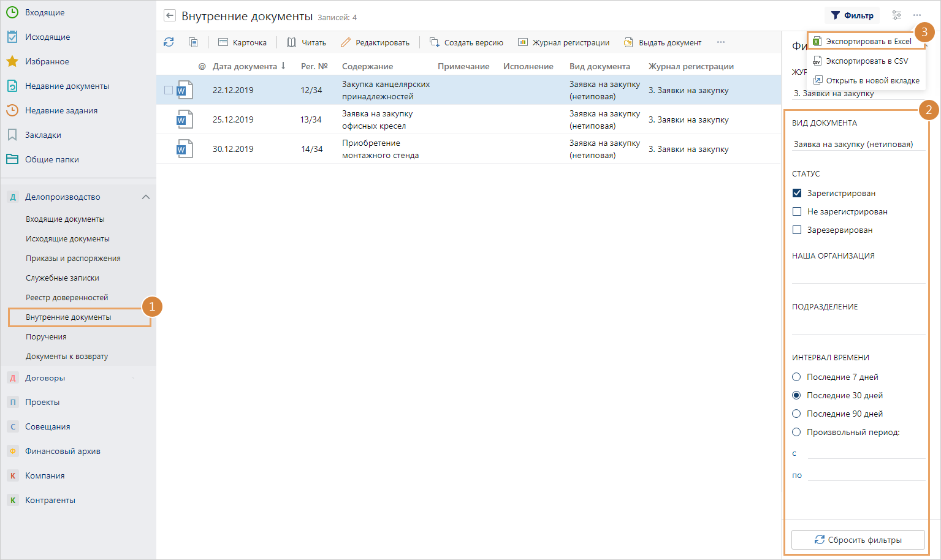Choose Экспортировать в CSV menu item

coord(867,61)
